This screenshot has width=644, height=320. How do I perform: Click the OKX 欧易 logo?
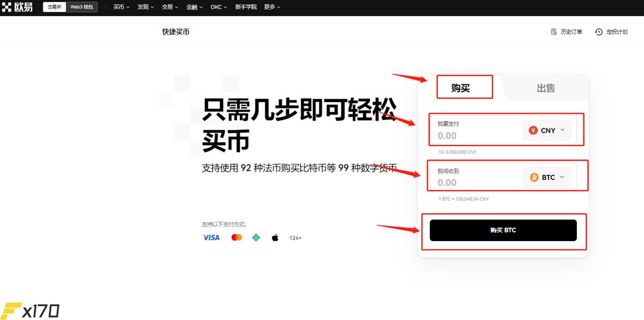18,7
